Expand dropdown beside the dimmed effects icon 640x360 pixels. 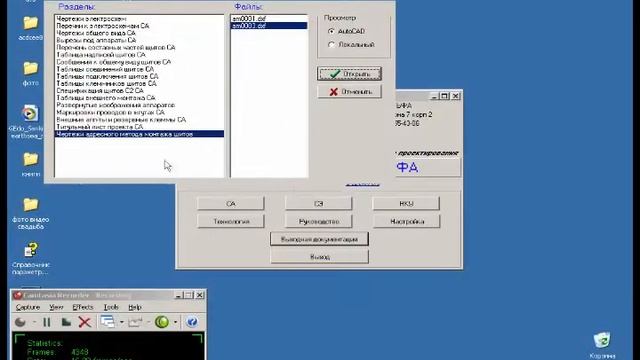[148, 322]
